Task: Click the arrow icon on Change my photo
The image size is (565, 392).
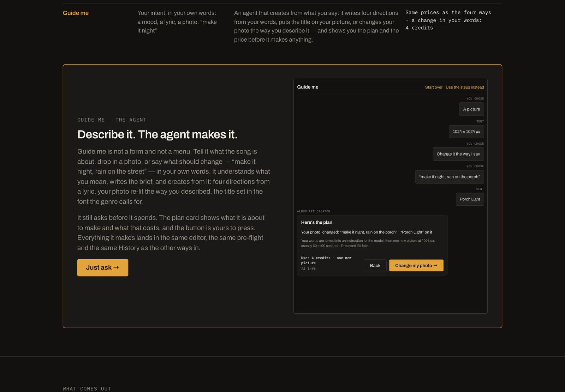Action: (435, 265)
